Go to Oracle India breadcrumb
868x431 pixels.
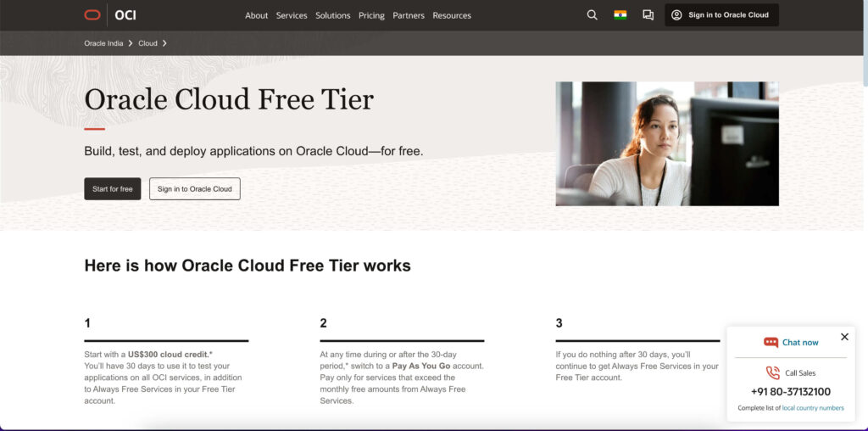click(x=103, y=43)
